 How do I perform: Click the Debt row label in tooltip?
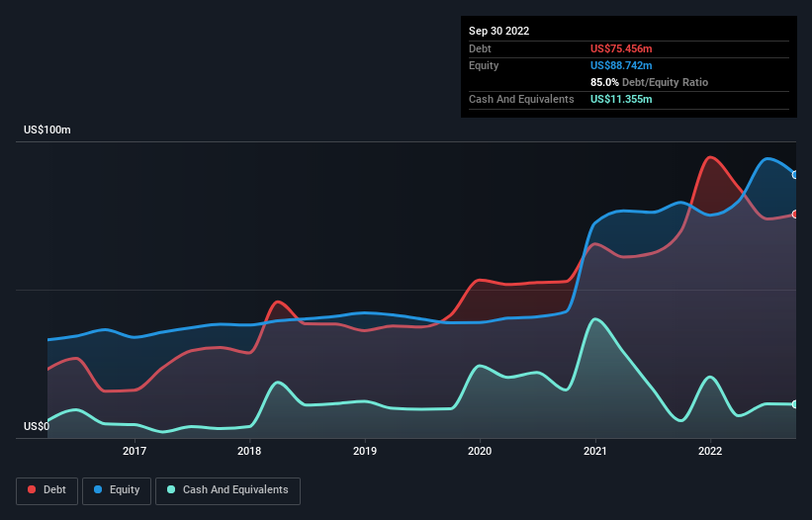pyautogui.click(x=480, y=48)
